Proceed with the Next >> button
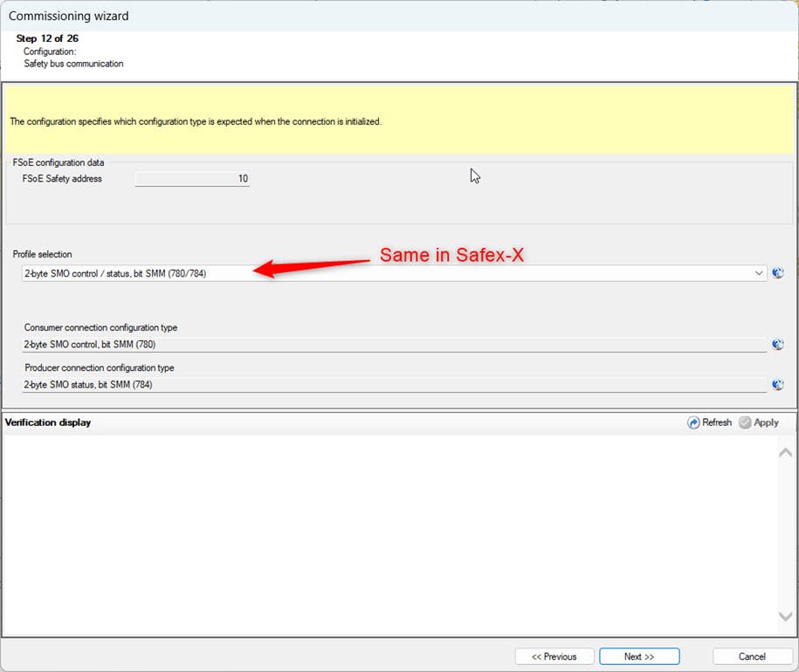Image resolution: width=799 pixels, height=672 pixels. click(x=639, y=656)
